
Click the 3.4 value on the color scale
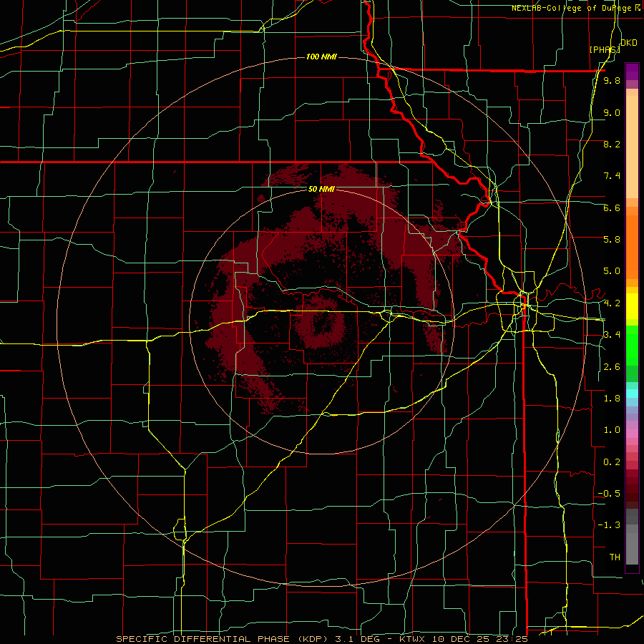[612, 335]
